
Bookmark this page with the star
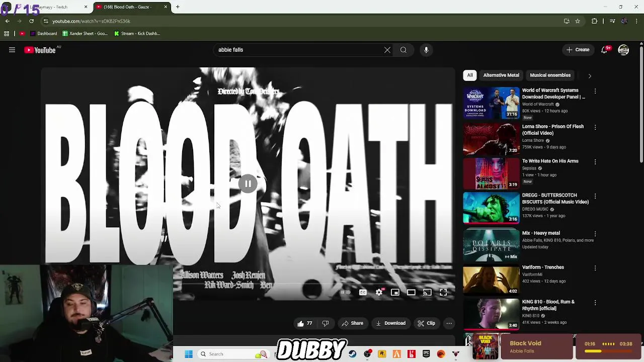coord(578,21)
